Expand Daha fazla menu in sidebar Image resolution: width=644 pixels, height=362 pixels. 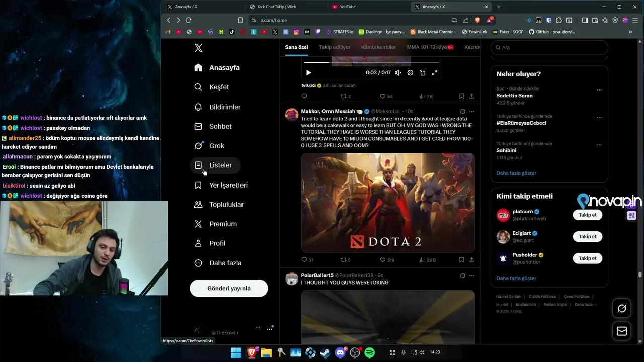tap(218, 263)
